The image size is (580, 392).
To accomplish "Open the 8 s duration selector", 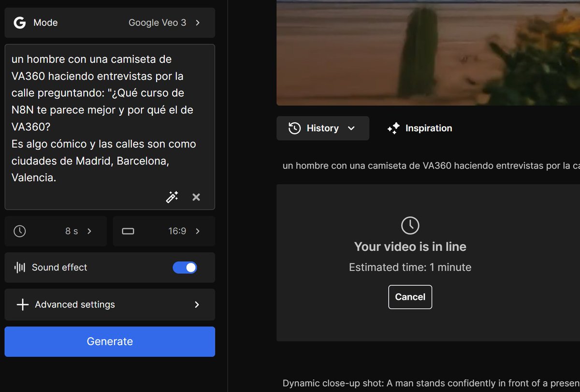I will pyautogui.click(x=56, y=231).
